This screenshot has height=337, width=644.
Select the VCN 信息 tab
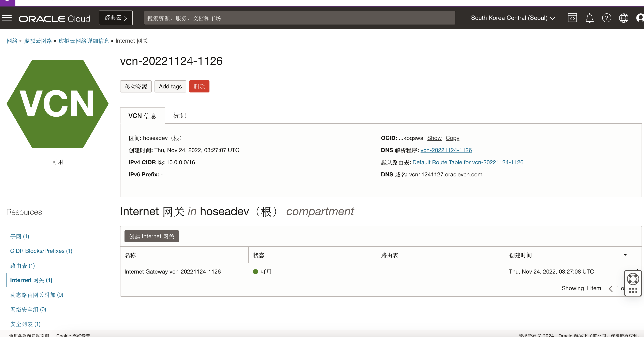(143, 116)
